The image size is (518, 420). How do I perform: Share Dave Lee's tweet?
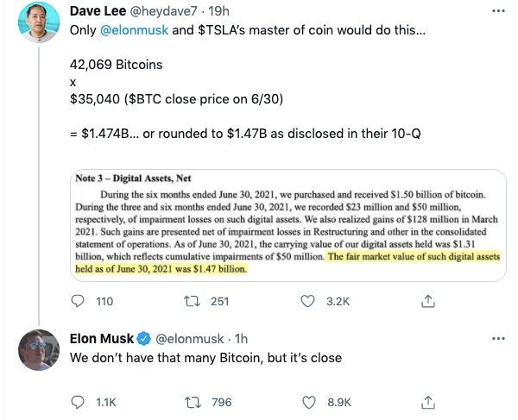tap(427, 301)
